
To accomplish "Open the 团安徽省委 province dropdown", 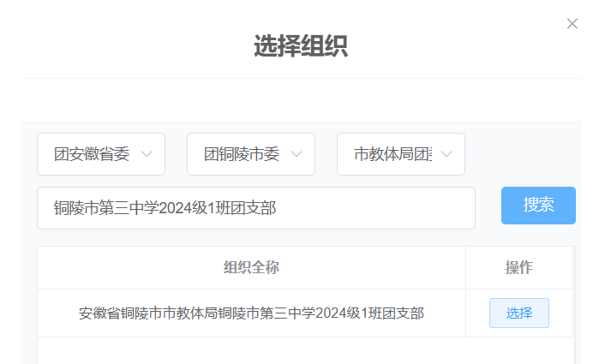I will (x=101, y=154).
